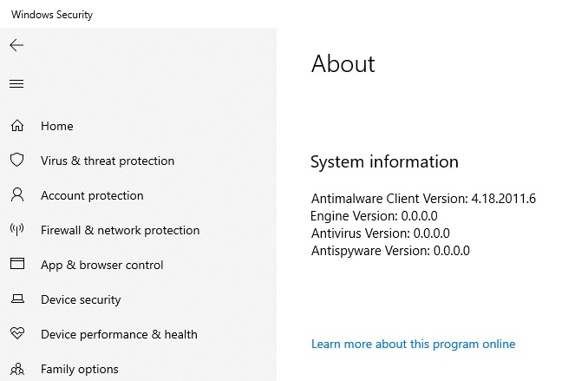Click the shield icon for virus protection
Viewport: 588px width, 381px height.
pos(16,161)
